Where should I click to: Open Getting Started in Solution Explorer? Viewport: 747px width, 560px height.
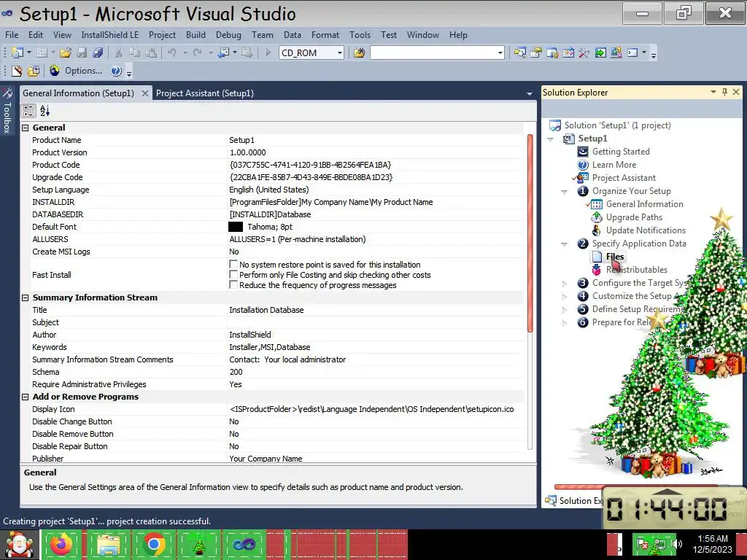coord(621,152)
